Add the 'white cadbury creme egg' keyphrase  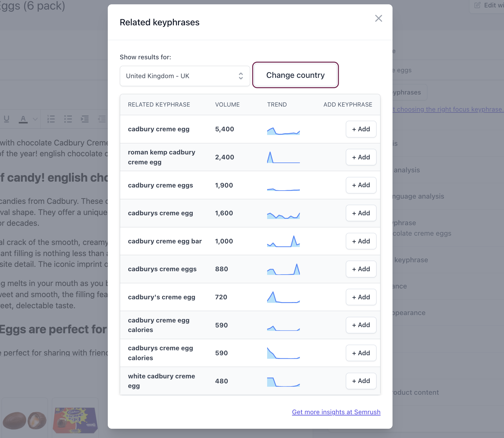click(x=361, y=381)
